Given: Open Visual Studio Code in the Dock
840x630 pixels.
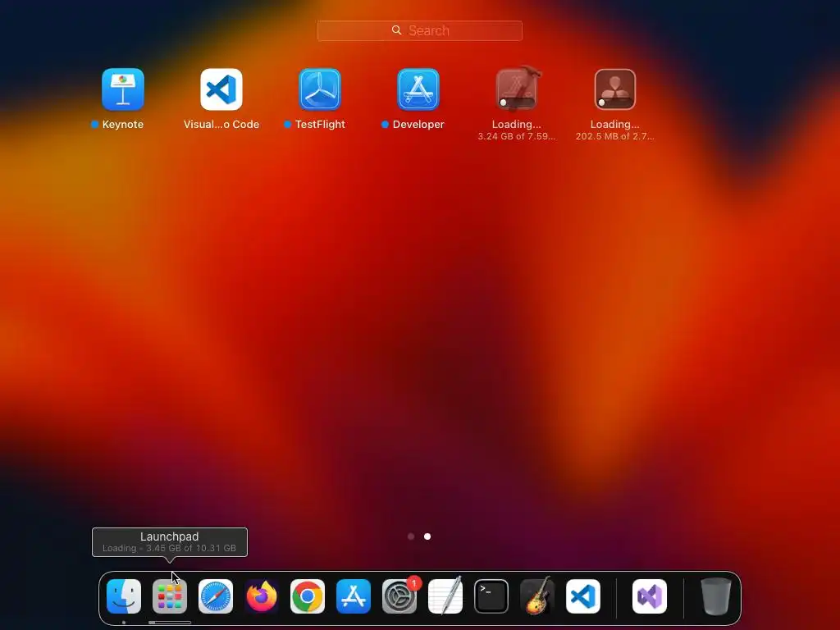Looking at the screenshot, I should click(583, 596).
